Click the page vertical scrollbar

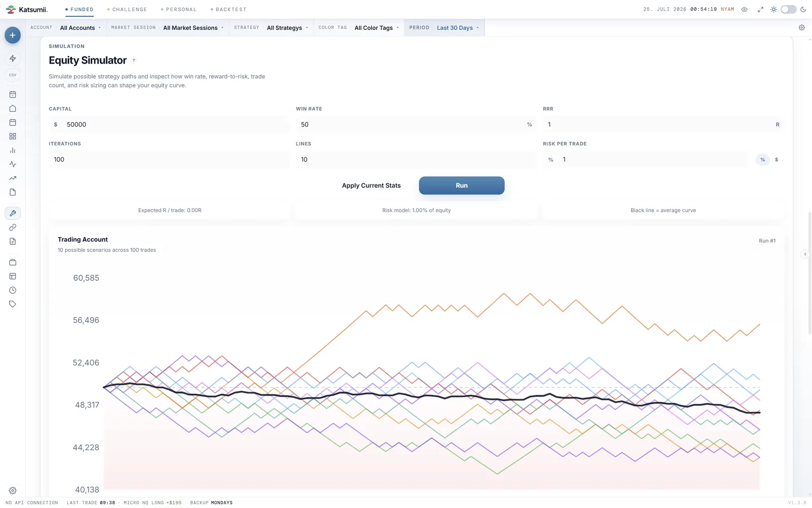[x=809, y=273]
